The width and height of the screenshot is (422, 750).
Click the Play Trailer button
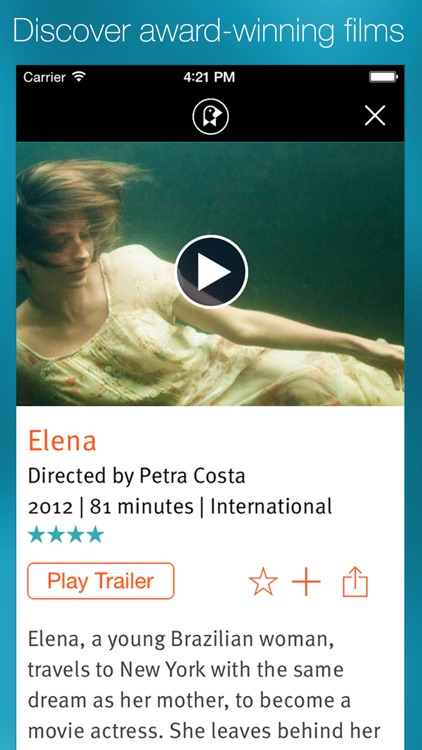[100, 581]
